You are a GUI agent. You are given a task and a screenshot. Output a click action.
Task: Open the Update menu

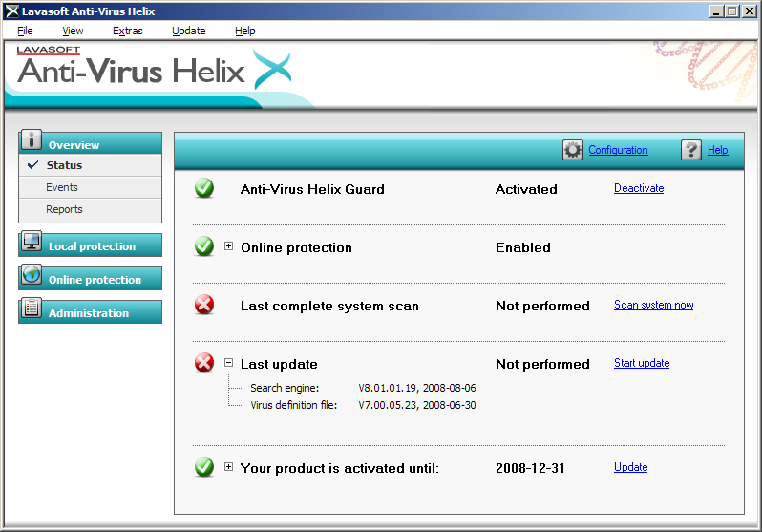[x=189, y=31]
